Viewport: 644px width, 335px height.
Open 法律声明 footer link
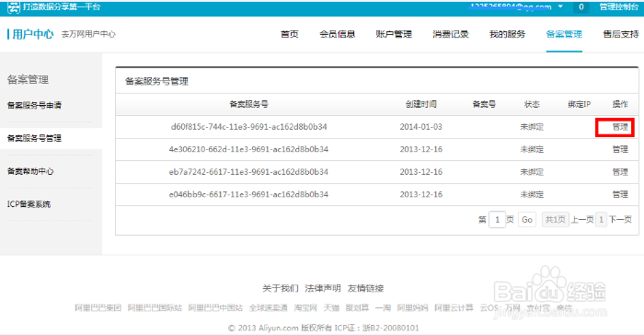[x=323, y=289]
